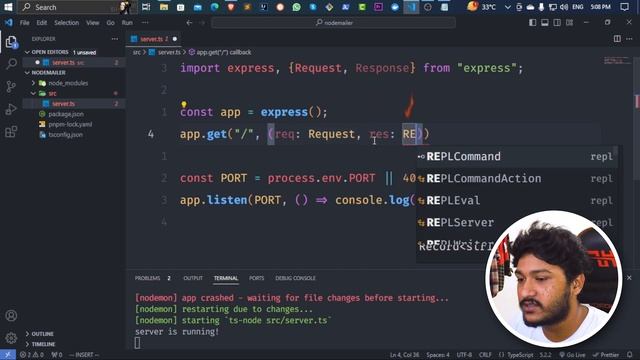Image resolution: width=640 pixels, height=360 pixels.
Task: Open the Customize Layout icon
Action: [569, 23]
